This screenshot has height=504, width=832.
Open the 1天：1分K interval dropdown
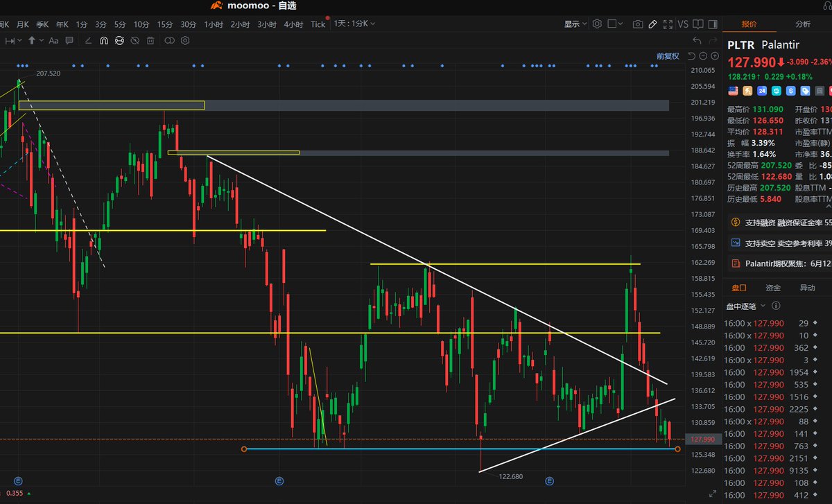coord(354,24)
